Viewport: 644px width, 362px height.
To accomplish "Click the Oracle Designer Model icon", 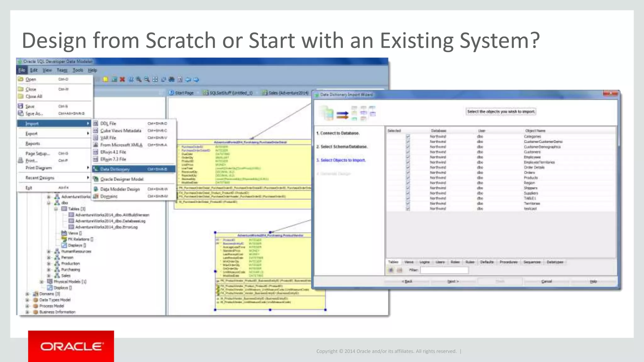I will [x=96, y=179].
